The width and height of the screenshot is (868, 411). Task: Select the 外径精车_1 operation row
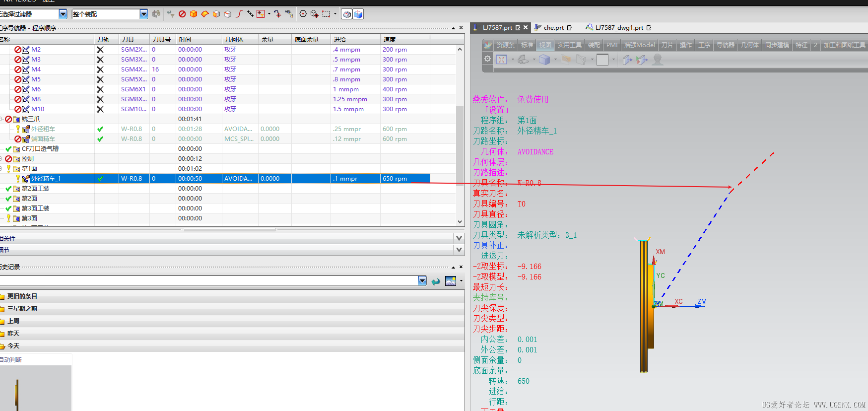[215, 178]
